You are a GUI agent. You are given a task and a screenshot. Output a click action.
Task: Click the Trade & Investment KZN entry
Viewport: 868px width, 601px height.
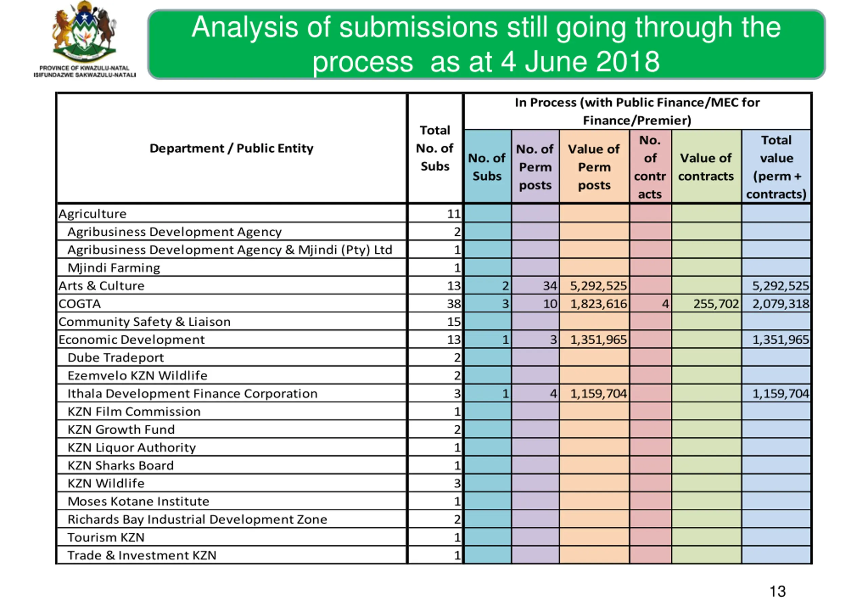[142, 555]
